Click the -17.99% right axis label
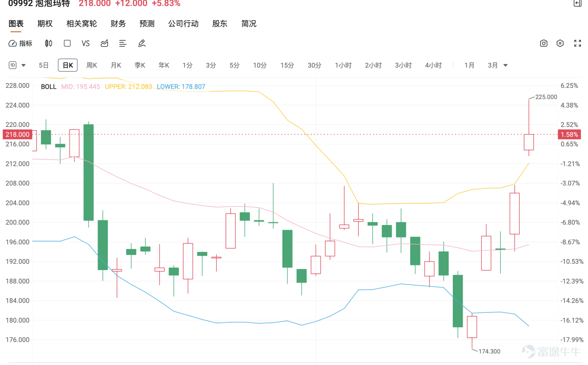 [x=572, y=340]
